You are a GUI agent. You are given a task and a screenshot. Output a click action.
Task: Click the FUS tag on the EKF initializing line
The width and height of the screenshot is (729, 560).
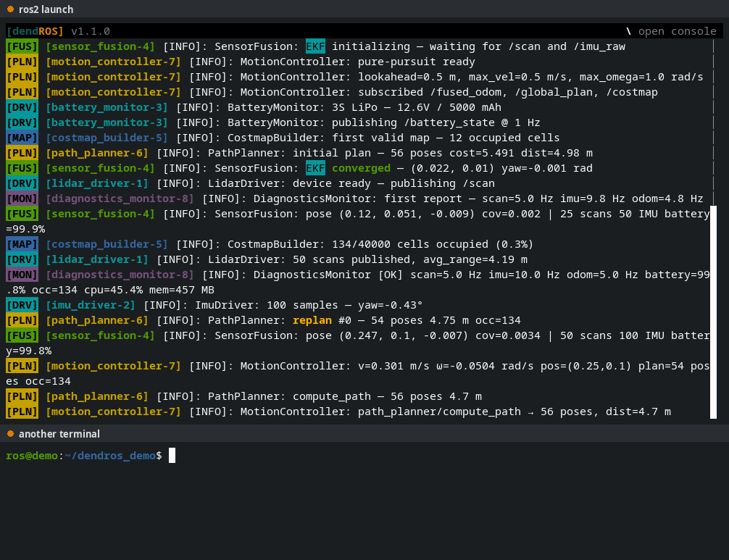coord(22,46)
